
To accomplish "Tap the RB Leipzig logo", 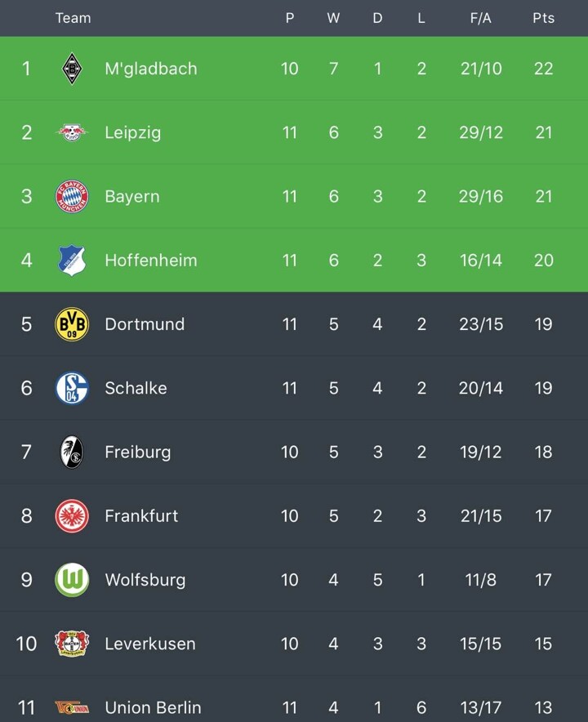I will [x=72, y=132].
